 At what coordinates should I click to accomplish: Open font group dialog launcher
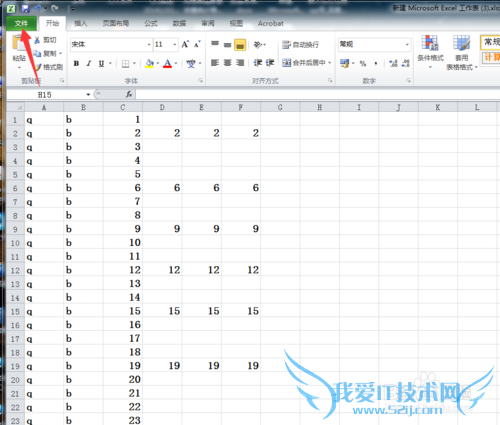click(200, 80)
